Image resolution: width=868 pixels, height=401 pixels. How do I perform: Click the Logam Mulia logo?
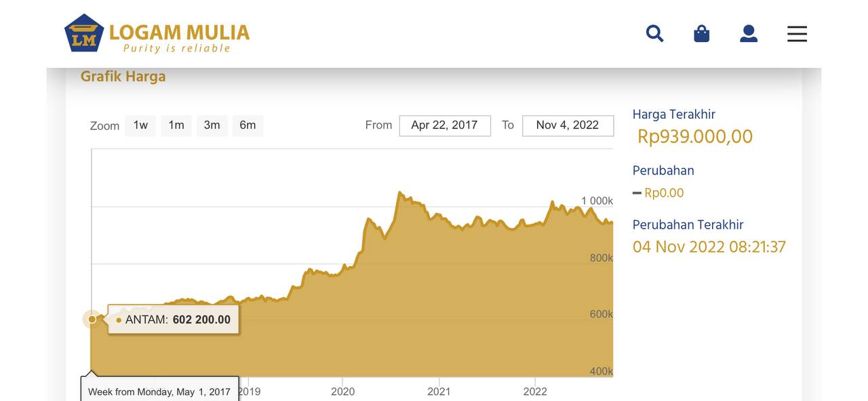pyautogui.click(x=157, y=33)
